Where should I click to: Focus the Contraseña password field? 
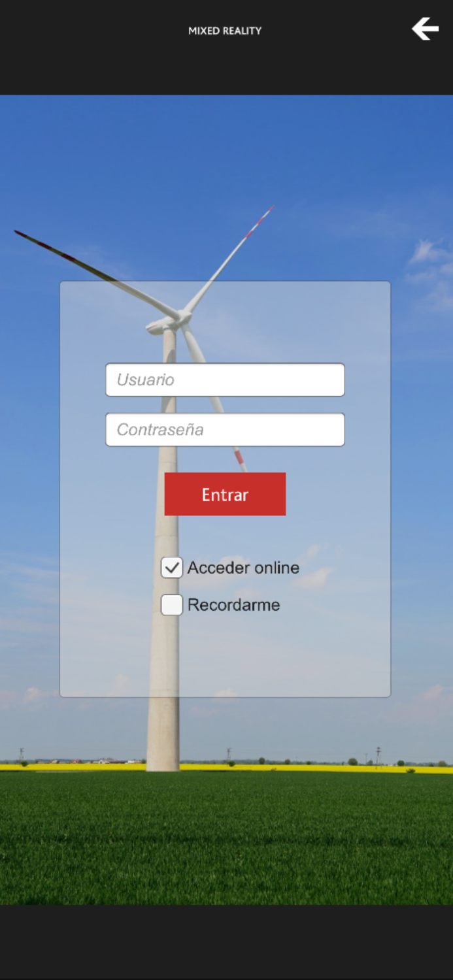click(x=225, y=429)
